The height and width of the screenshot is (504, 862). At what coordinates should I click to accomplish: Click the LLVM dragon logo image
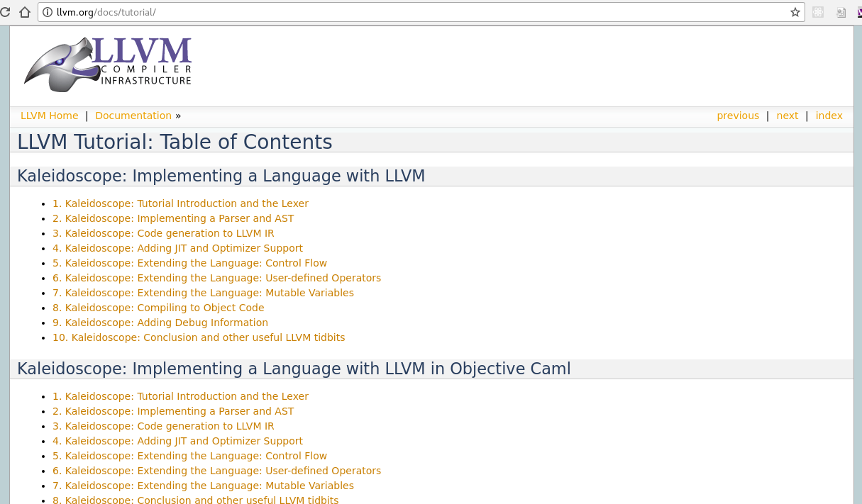point(108,65)
